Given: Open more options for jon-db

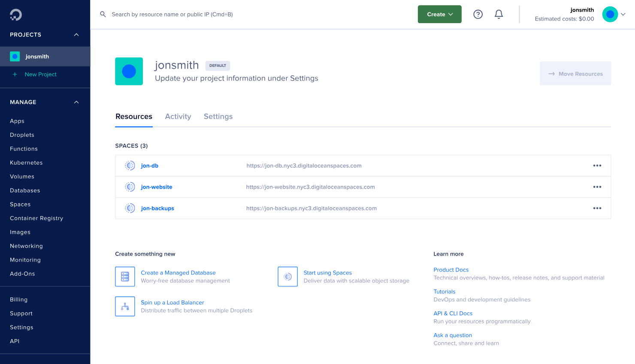Looking at the screenshot, I should point(597,165).
